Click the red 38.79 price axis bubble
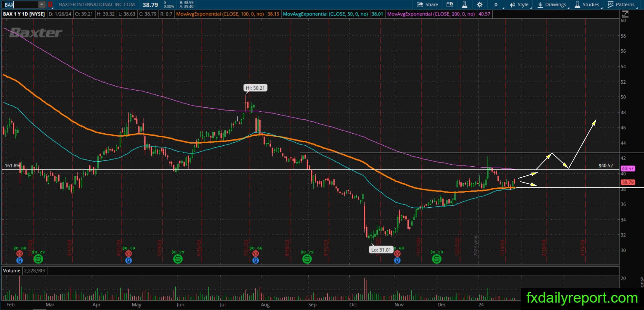The height and width of the screenshot is (310, 644). (628, 182)
